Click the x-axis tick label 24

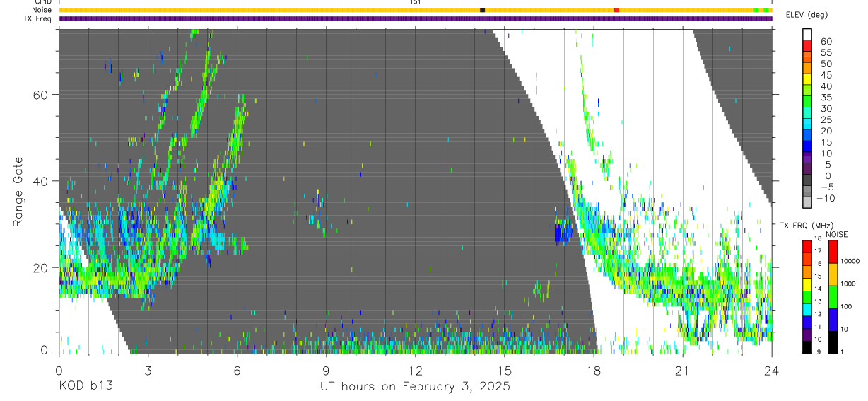click(771, 370)
